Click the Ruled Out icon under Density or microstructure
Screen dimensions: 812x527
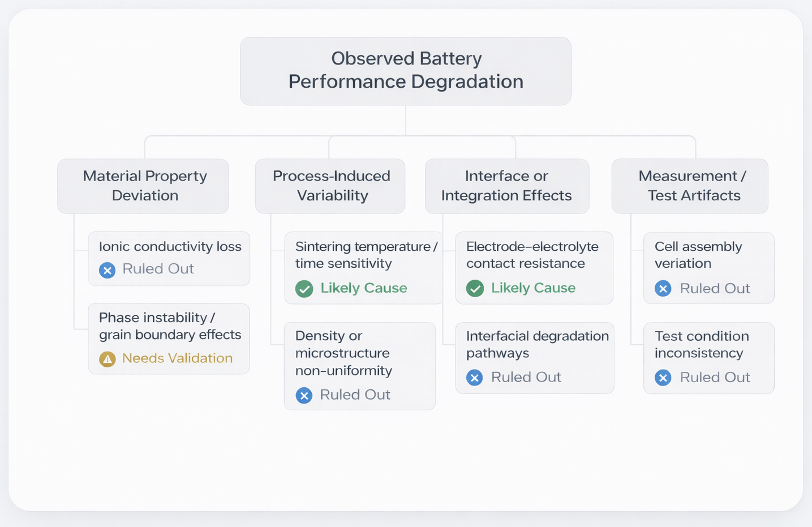pos(304,395)
